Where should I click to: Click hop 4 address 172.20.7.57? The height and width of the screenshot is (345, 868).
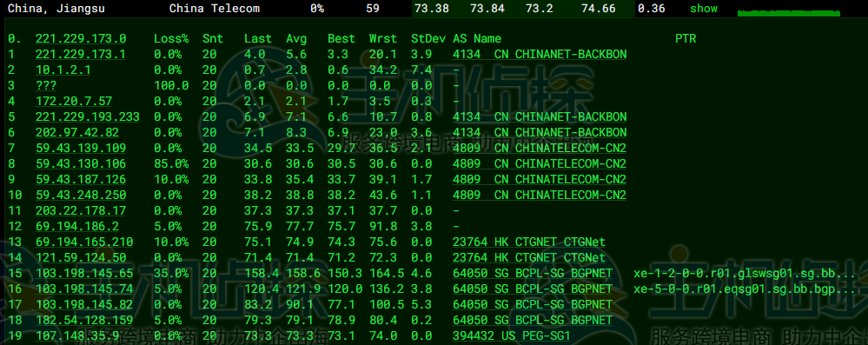[74, 101]
